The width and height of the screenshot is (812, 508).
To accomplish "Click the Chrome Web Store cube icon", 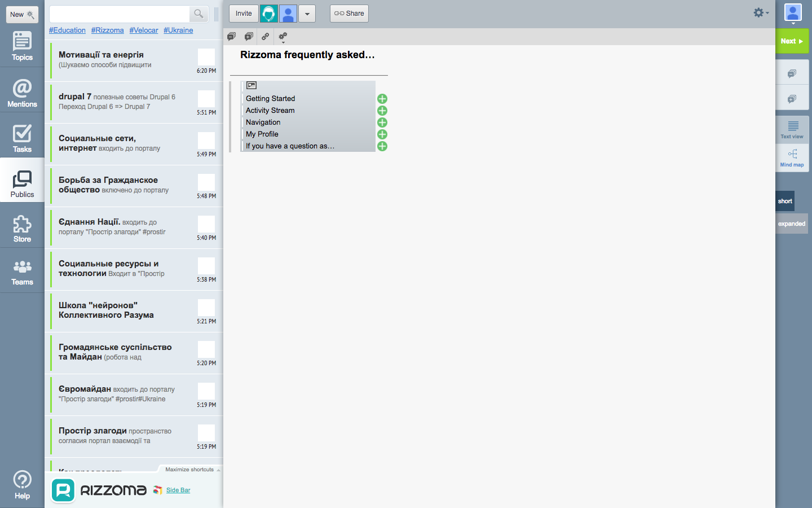I will coord(158,490).
